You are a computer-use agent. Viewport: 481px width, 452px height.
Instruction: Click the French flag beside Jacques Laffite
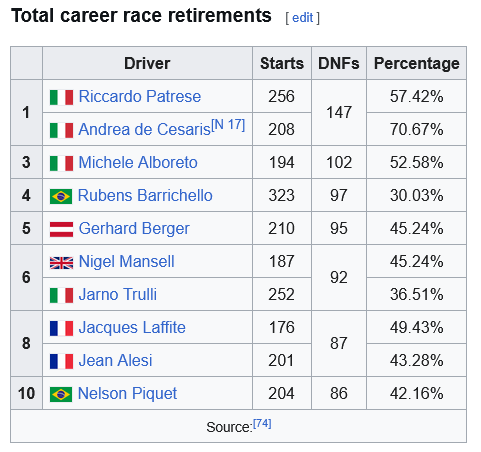tap(61, 328)
